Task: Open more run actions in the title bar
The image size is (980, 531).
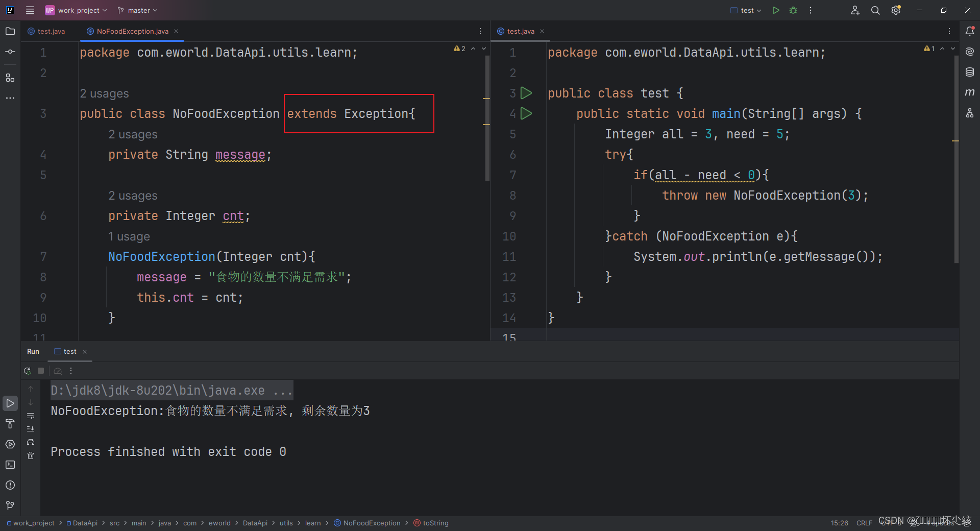Action: coord(811,10)
